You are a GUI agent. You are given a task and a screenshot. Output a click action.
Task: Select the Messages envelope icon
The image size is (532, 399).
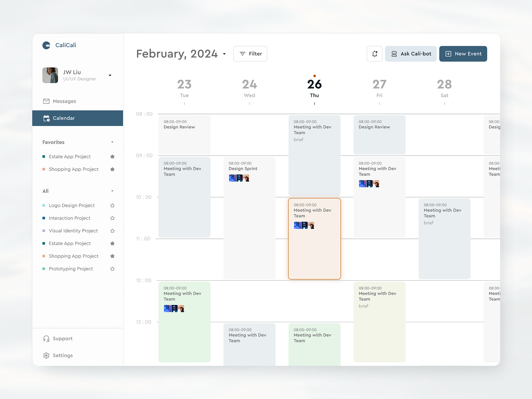tap(46, 101)
